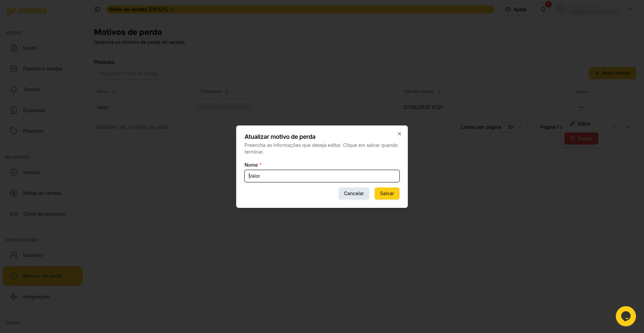644x333 pixels.
Task: Click the Integrações workflow icon
Action: tap(14, 297)
